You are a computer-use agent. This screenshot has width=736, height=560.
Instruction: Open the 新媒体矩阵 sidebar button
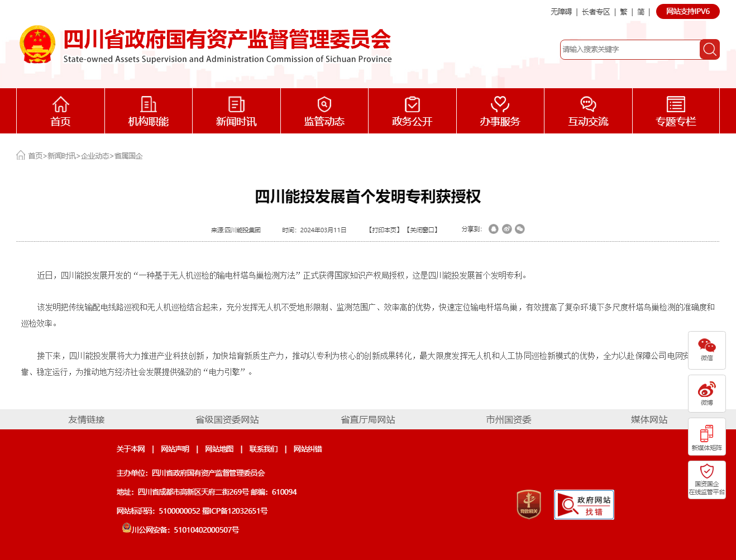point(707,437)
